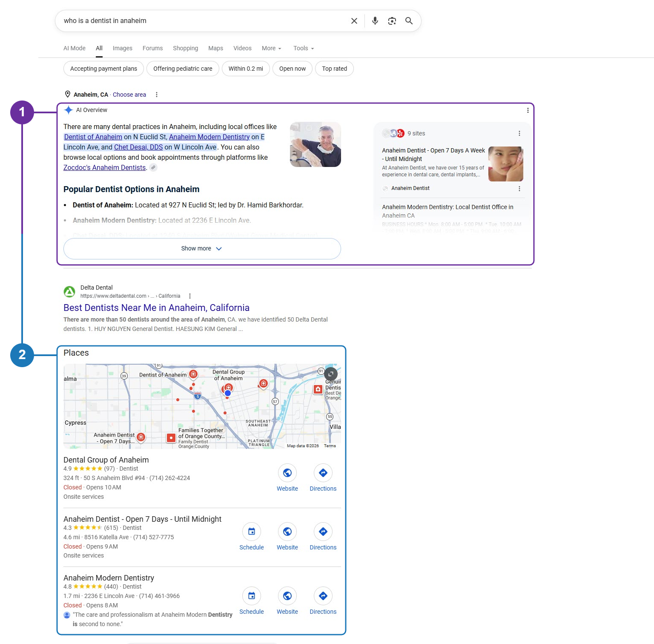This screenshot has height=644, width=654.
Task: Open AI Overview three-dot options menu
Action: pyautogui.click(x=528, y=110)
